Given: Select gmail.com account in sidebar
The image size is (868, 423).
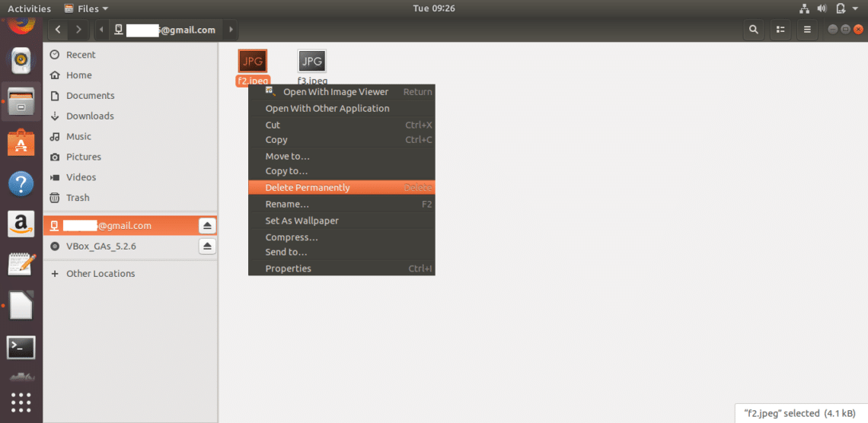Looking at the screenshot, I should tap(120, 226).
